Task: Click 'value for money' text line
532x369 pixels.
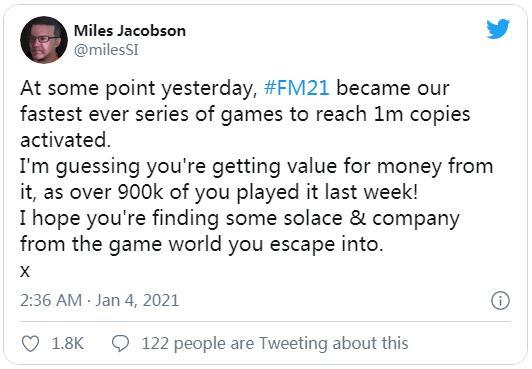Action: (x=256, y=167)
